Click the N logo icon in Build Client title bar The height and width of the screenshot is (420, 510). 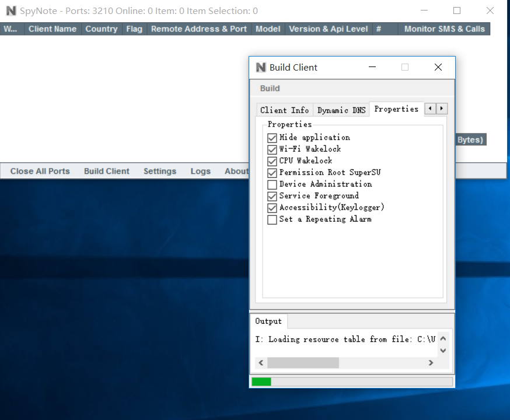tap(261, 67)
